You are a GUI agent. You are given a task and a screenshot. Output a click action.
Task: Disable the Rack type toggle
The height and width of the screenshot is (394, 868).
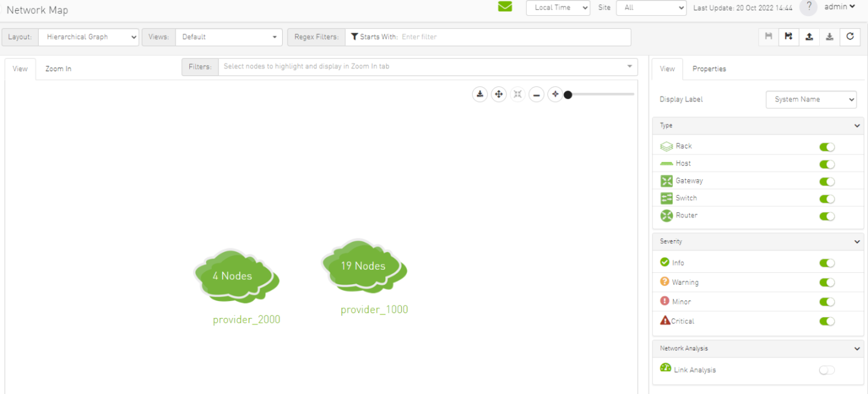pyautogui.click(x=827, y=147)
